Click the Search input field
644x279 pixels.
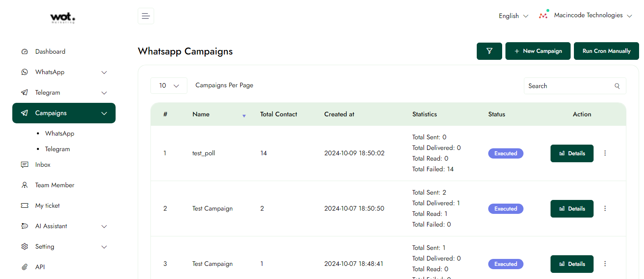[x=568, y=86]
